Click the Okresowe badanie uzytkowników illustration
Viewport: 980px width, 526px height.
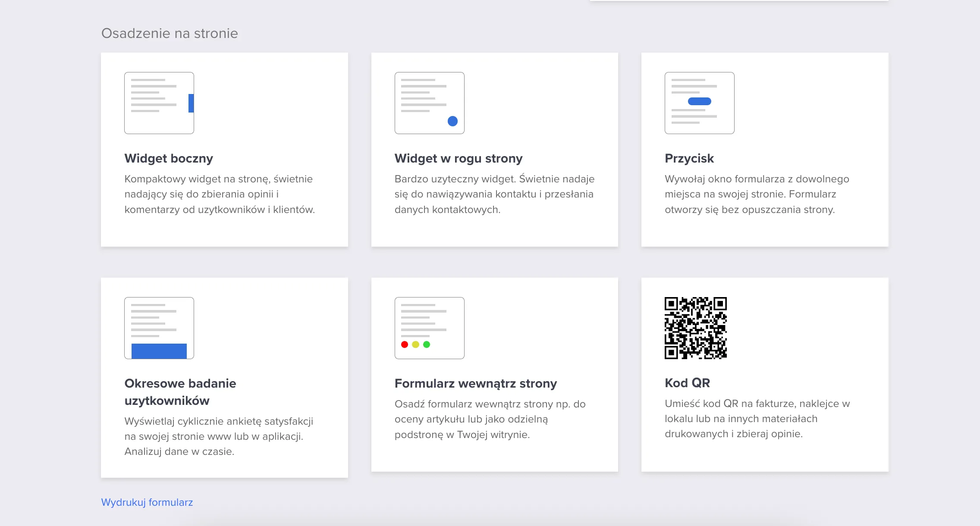tap(159, 328)
